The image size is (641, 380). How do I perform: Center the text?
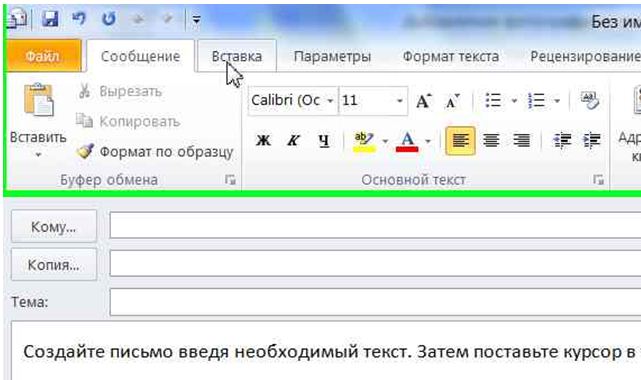coord(491,141)
